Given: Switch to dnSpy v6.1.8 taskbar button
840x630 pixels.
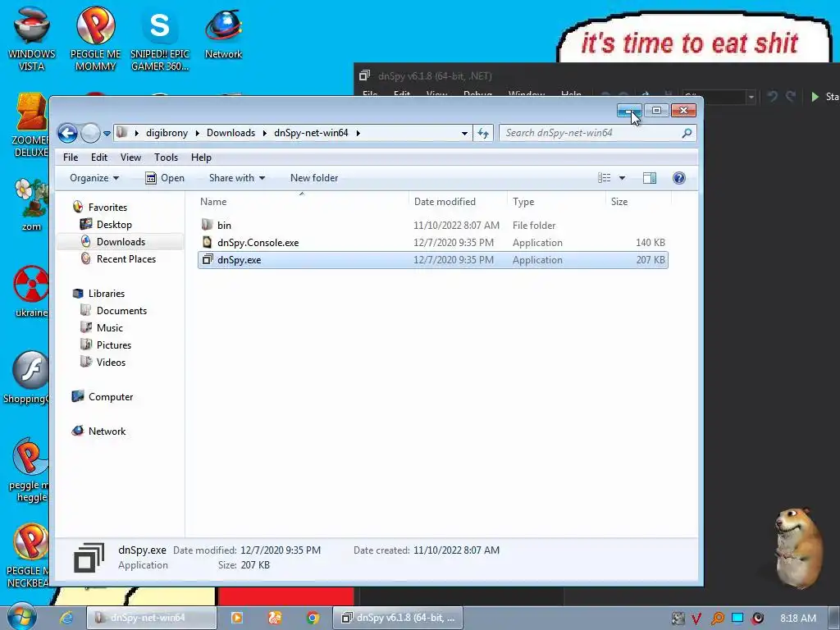Looking at the screenshot, I should 398,618.
